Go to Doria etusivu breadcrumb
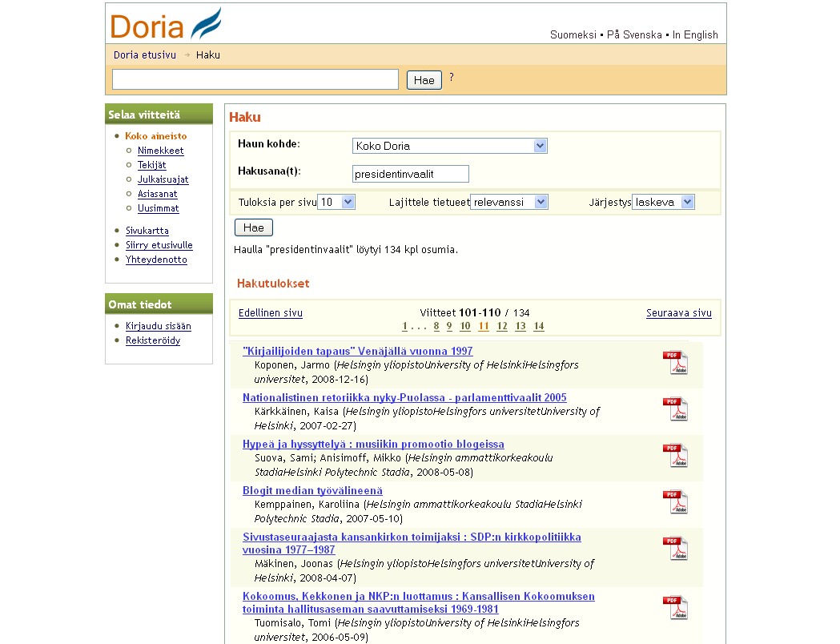840x644 pixels. point(145,54)
